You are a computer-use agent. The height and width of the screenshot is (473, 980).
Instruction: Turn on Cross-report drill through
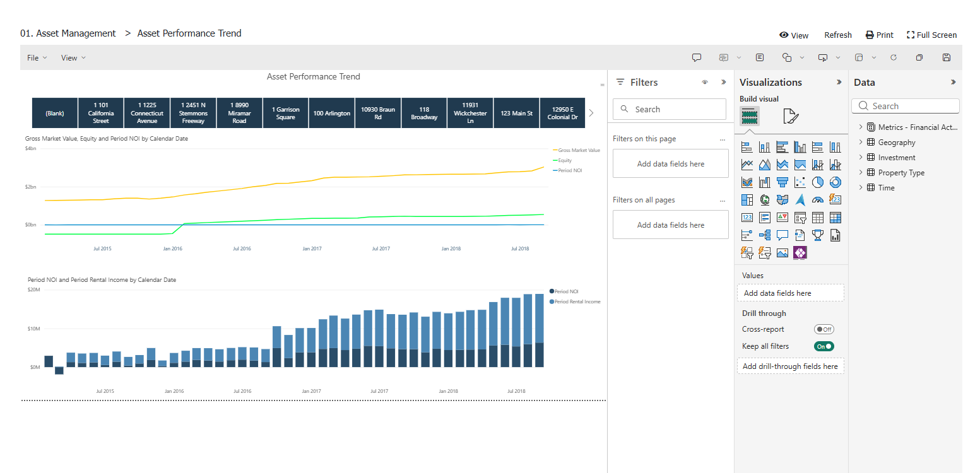coord(824,329)
